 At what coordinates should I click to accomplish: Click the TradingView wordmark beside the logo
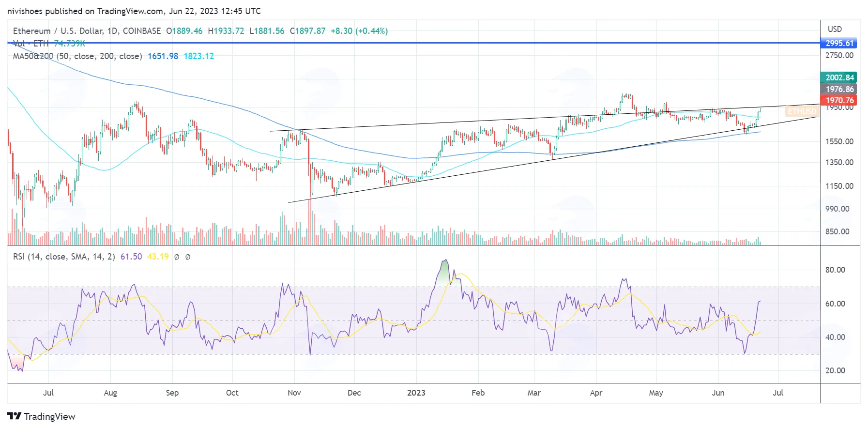pyautogui.click(x=50, y=416)
